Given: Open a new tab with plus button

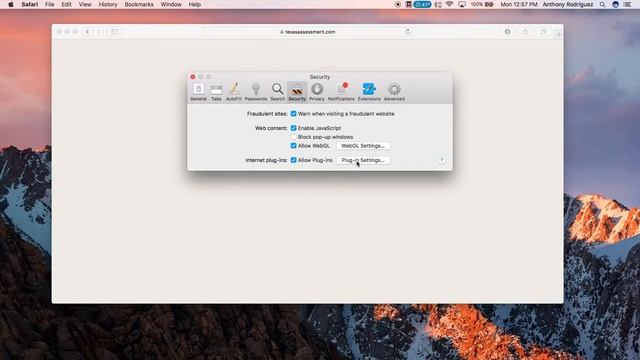Looking at the screenshot, I should (558, 34).
